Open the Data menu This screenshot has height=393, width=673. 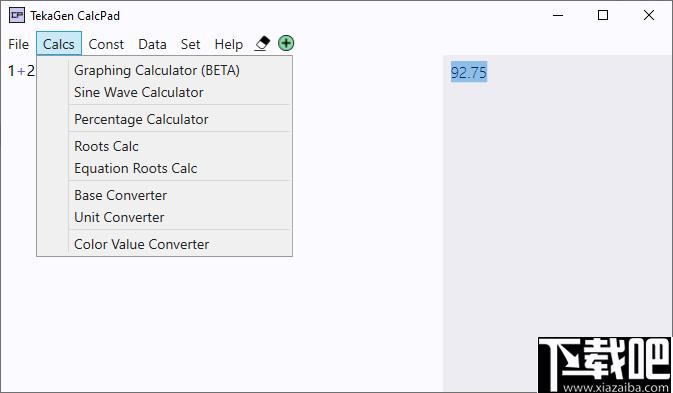point(152,44)
